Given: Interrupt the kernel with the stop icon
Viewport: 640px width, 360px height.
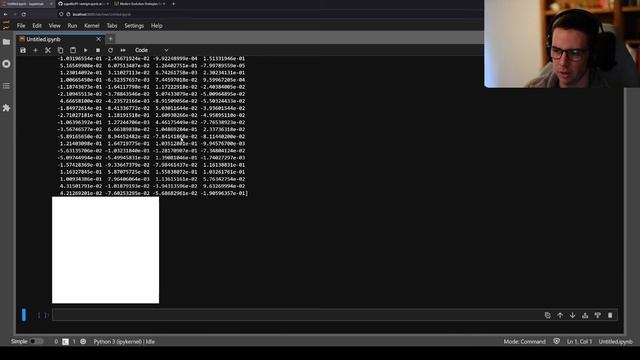Looking at the screenshot, I should click(x=98, y=50).
